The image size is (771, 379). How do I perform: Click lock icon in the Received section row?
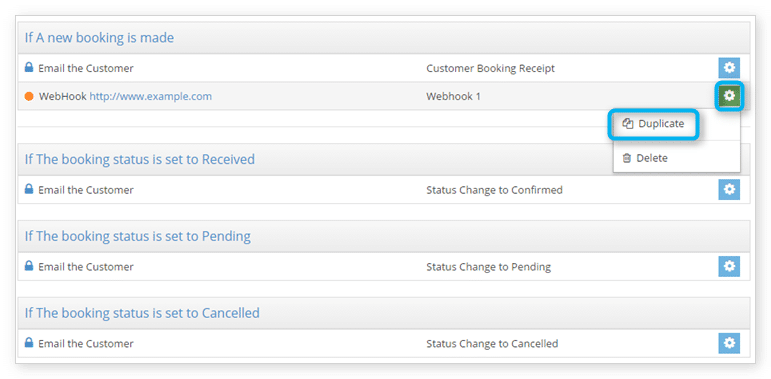[x=29, y=189]
